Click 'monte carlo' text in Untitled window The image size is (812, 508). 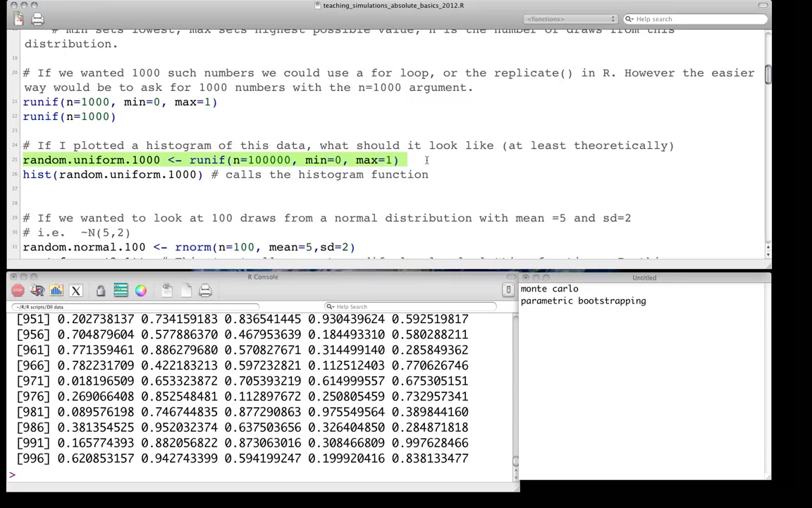tap(549, 289)
